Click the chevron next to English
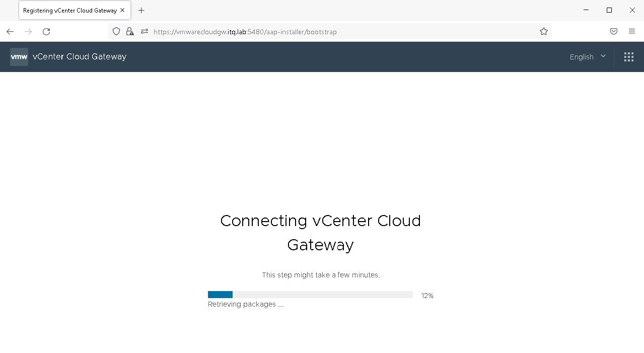This screenshot has width=644, height=353. tap(603, 56)
